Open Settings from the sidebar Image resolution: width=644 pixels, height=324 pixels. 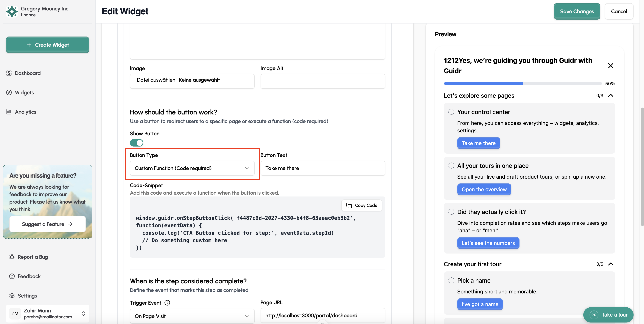(x=27, y=295)
